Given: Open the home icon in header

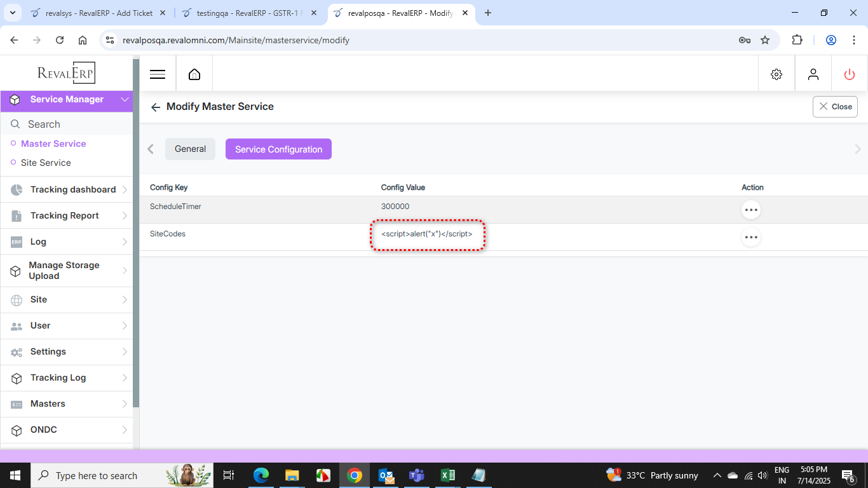Looking at the screenshot, I should (x=194, y=74).
